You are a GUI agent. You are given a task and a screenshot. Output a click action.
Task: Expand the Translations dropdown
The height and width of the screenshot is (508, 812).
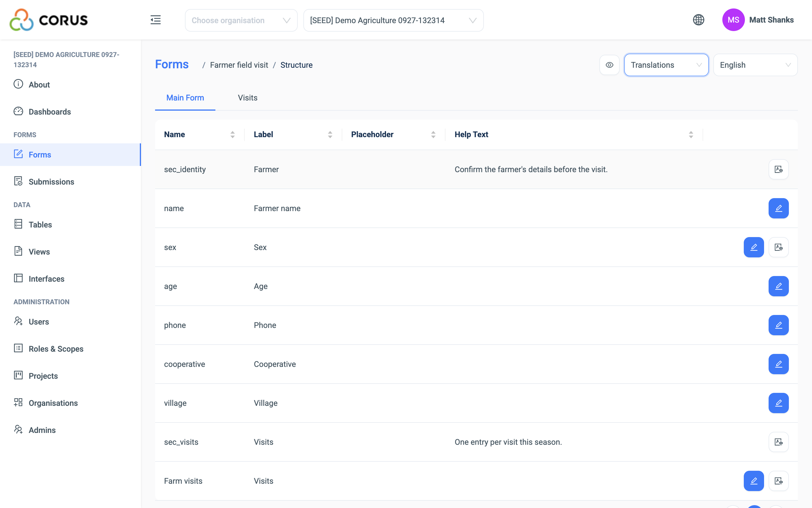666,65
